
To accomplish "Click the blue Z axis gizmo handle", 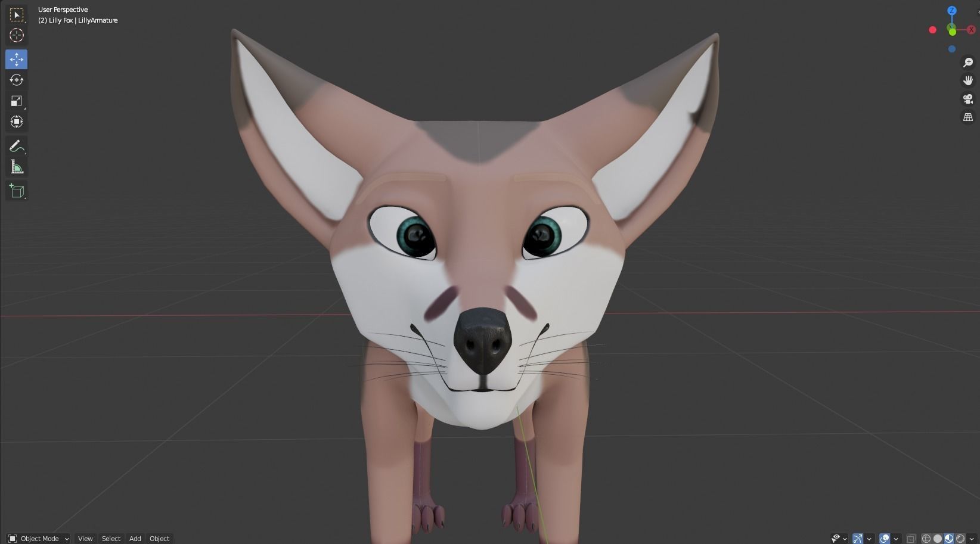I will pyautogui.click(x=952, y=11).
